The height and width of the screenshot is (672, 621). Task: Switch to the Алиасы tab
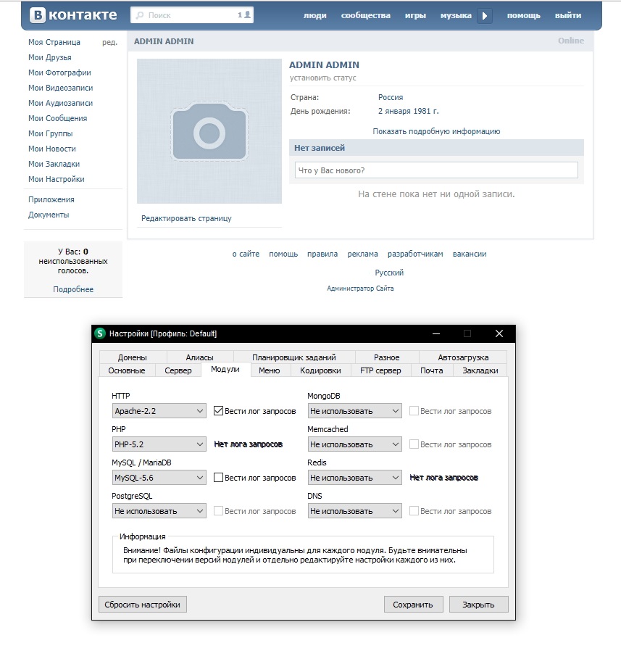pyautogui.click(x=199, y=357)
